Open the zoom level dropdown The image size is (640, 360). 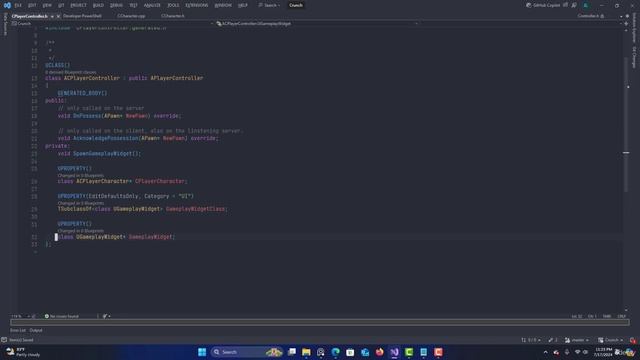(x=20, y=316)
